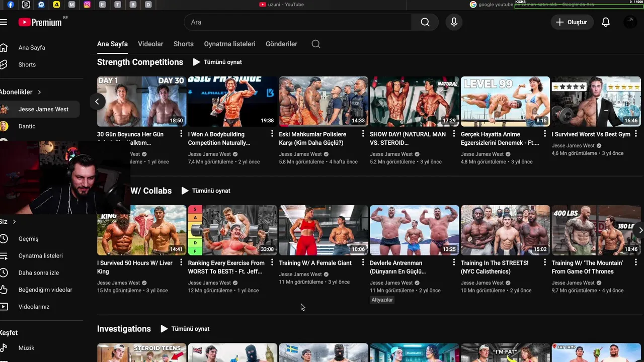Screen dimensions: 644x362
Task: Switch to the Ana Sayfa channel tab
Action: point(112,44)
